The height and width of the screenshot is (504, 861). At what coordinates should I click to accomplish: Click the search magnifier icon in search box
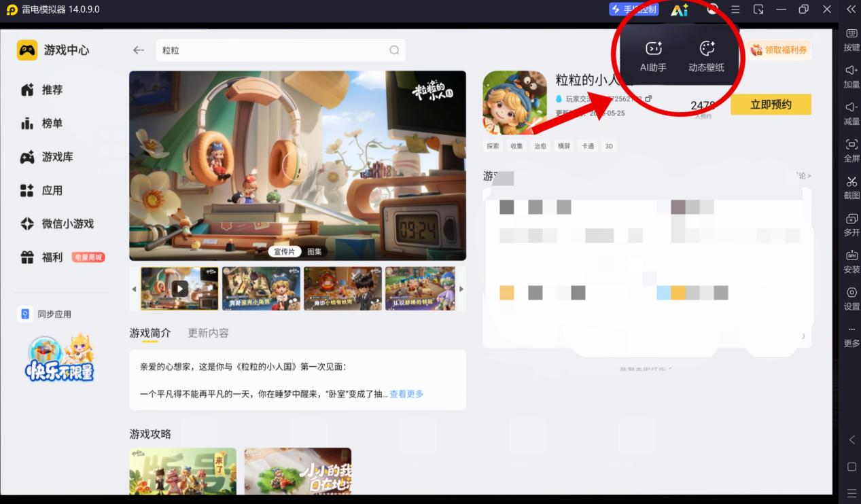click(394, 50)
